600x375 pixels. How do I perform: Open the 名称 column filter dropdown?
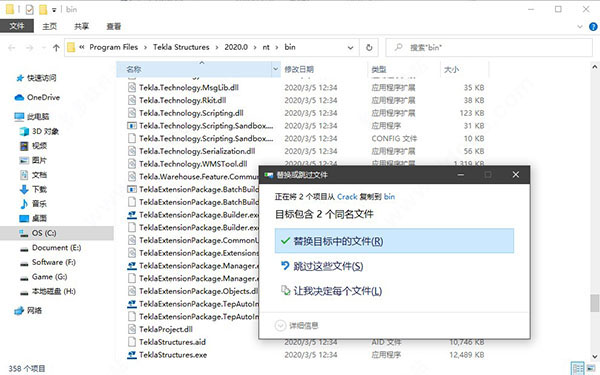(276, 69)
